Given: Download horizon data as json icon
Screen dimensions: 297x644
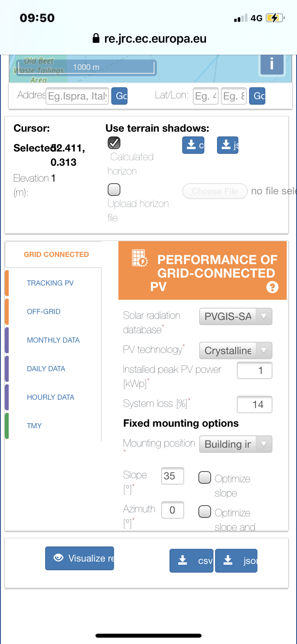Looking at the screenshot, I should pyautogui.click(x=228, y=145).
